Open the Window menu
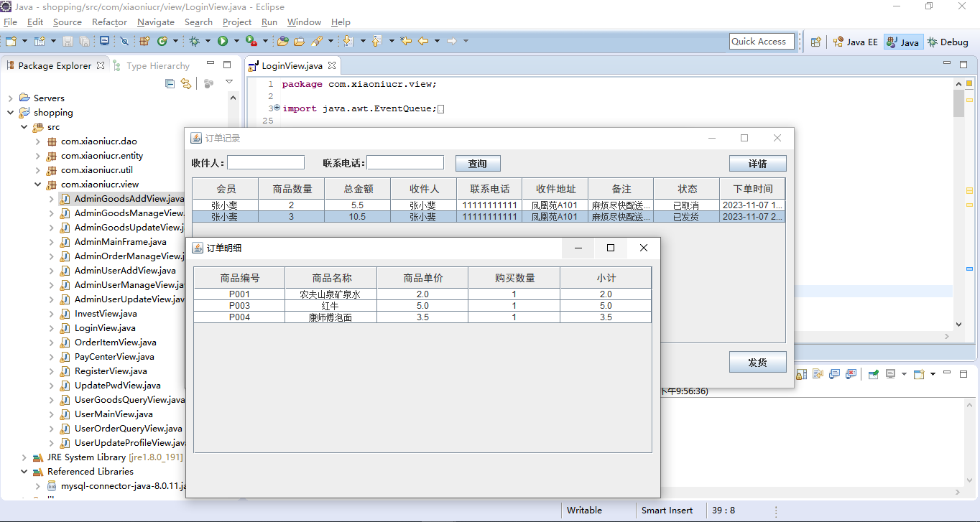This screenshot has height=522, width=980. tap(304, 22)
